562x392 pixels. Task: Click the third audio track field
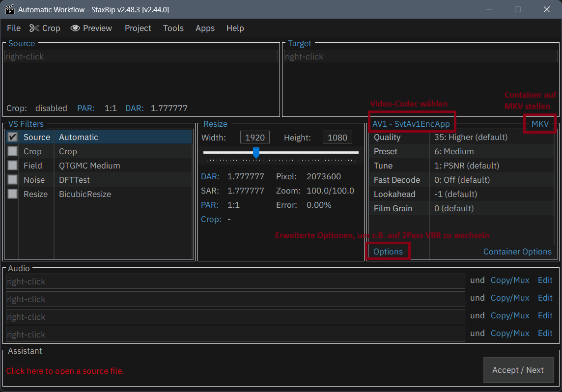(235, 317)
